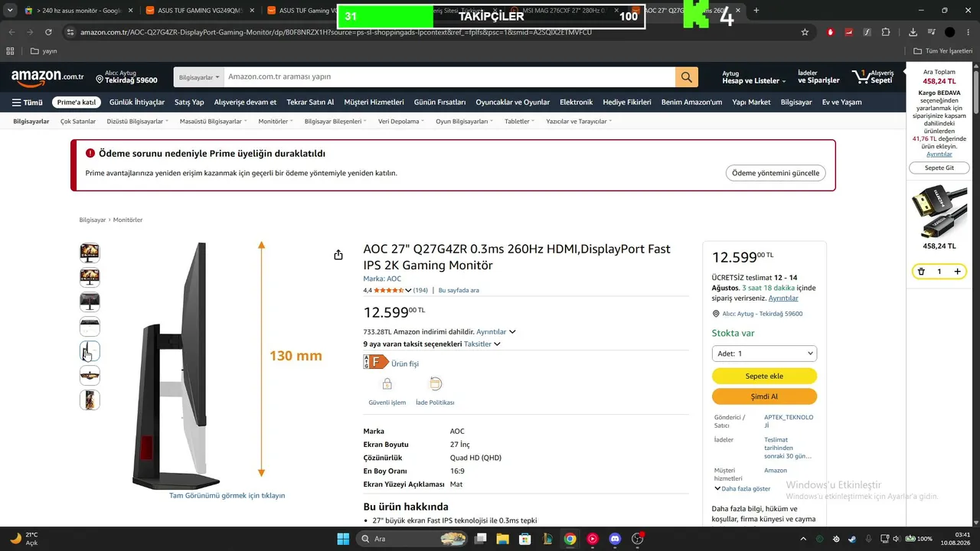Open the İade Politikası icon

coord(435,384)
